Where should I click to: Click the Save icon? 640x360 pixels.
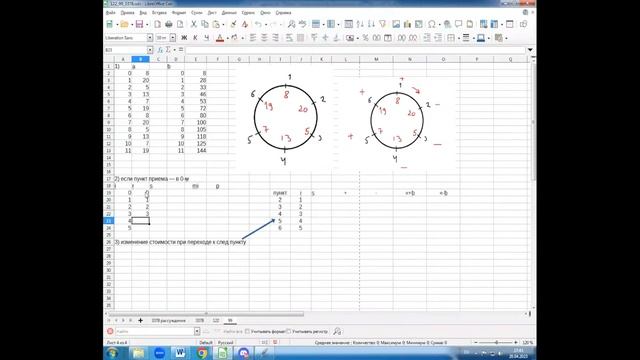pyautogui.click(x=139, y=24)
